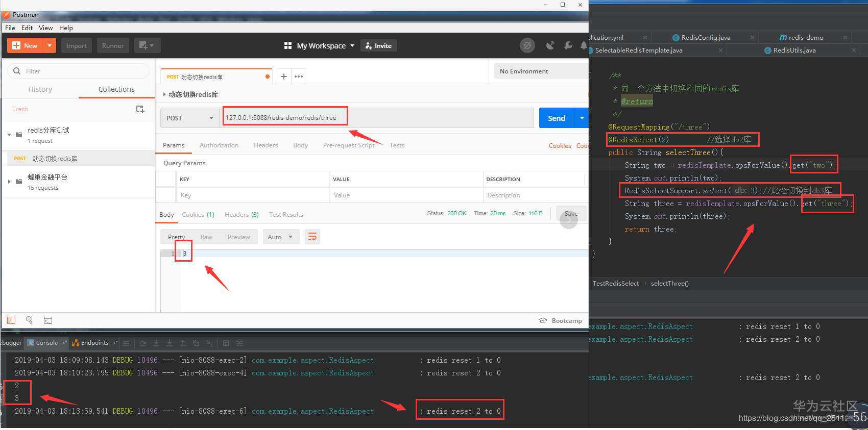Switch to RedisConfig.java editor tab
Image resolution: width=868 pixels, height=430 pixels.
(x=706, y=38)
